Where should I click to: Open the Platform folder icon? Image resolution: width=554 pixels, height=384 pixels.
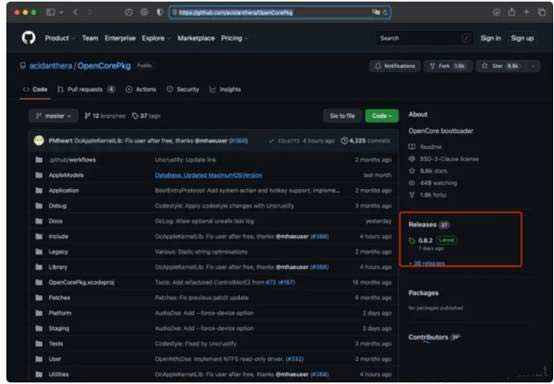coord(39,313)
